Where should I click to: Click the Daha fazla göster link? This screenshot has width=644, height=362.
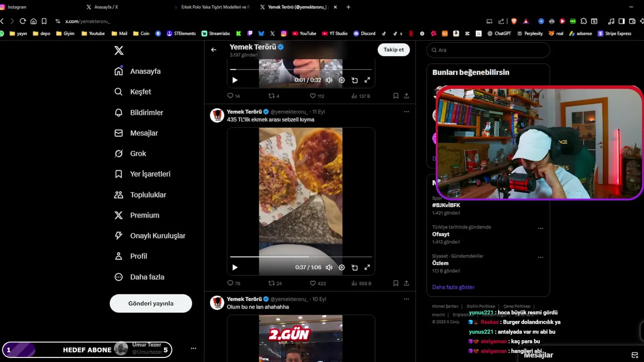coord(453,287)
